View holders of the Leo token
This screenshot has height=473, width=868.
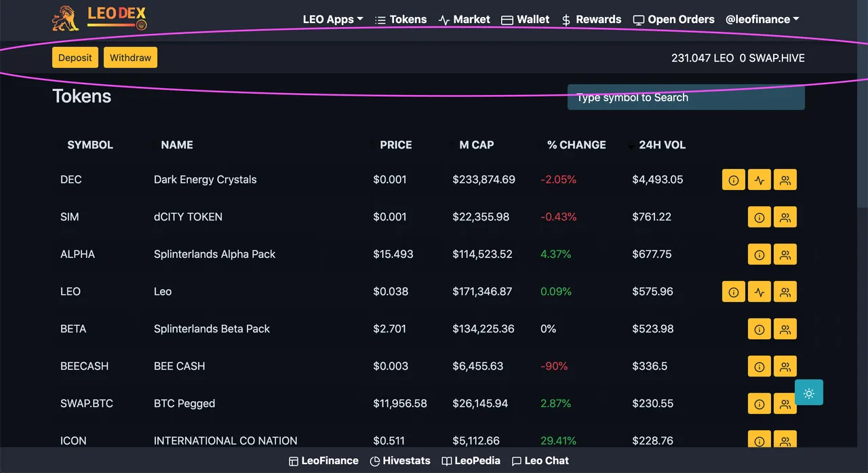pos(785,292)
